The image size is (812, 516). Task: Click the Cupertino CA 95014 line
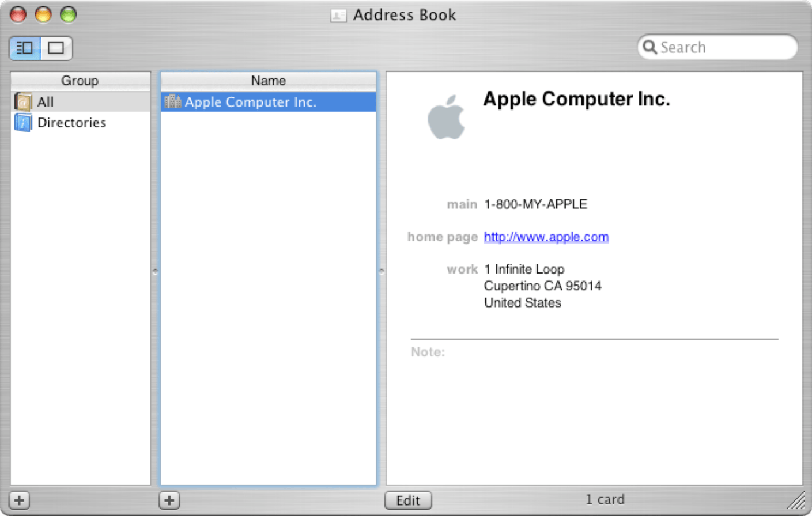pyautogui.click(x=543, y=286)
